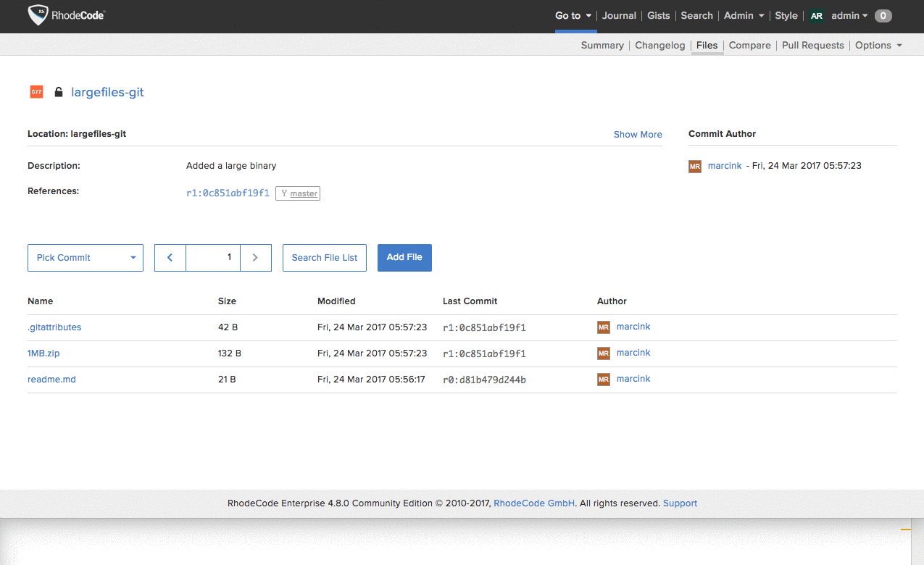Viewport: 924px width, 565px height.
Task: Open the Pull Requests tab
Action: coord(812,45)
